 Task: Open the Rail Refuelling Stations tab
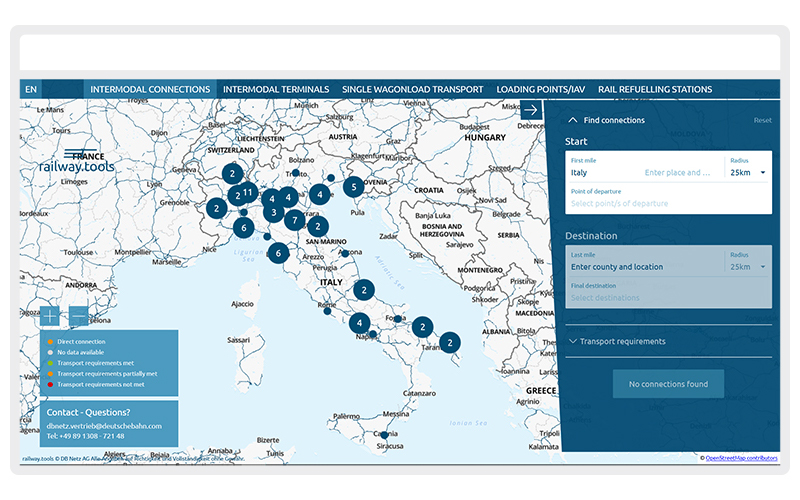tap(655, 89)
